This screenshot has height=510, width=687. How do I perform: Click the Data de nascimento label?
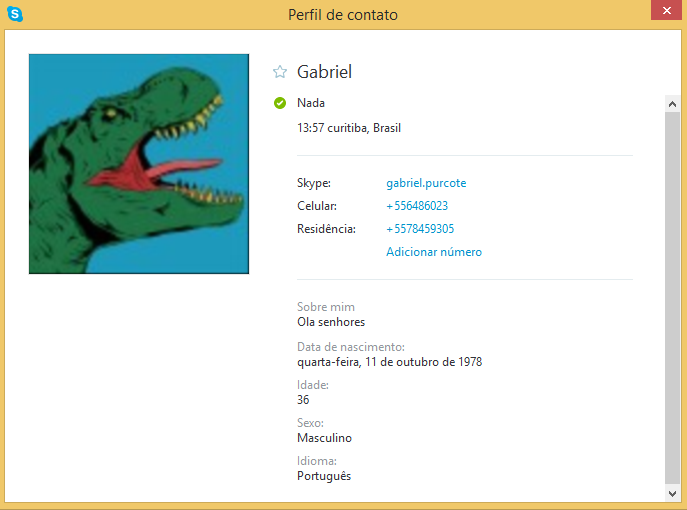tap(351, 347)
